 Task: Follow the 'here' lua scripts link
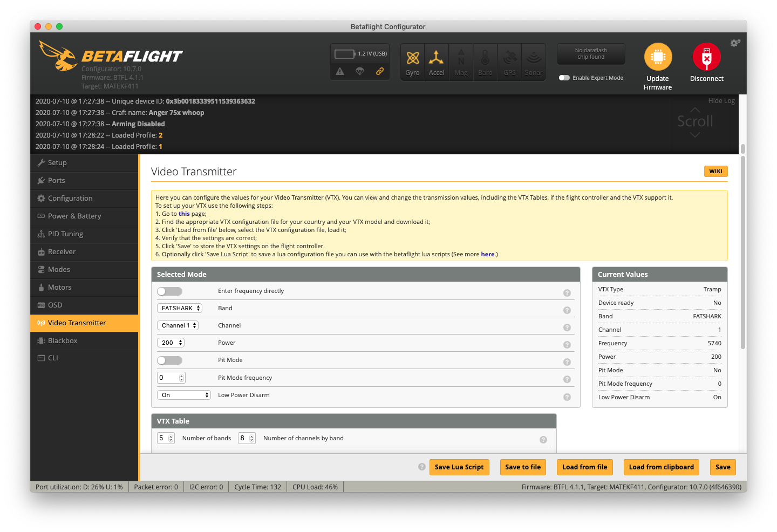tap(488, 254)
